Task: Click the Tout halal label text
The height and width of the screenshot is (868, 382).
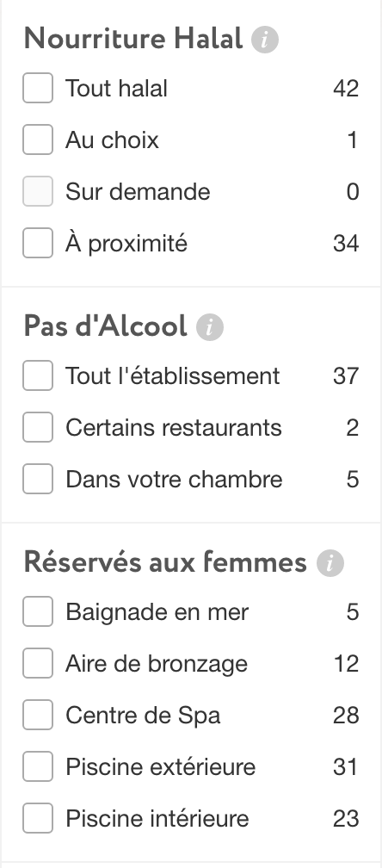Action: 117,89
